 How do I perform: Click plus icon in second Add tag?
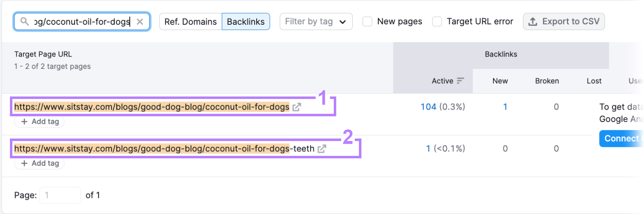click(24, 163)
